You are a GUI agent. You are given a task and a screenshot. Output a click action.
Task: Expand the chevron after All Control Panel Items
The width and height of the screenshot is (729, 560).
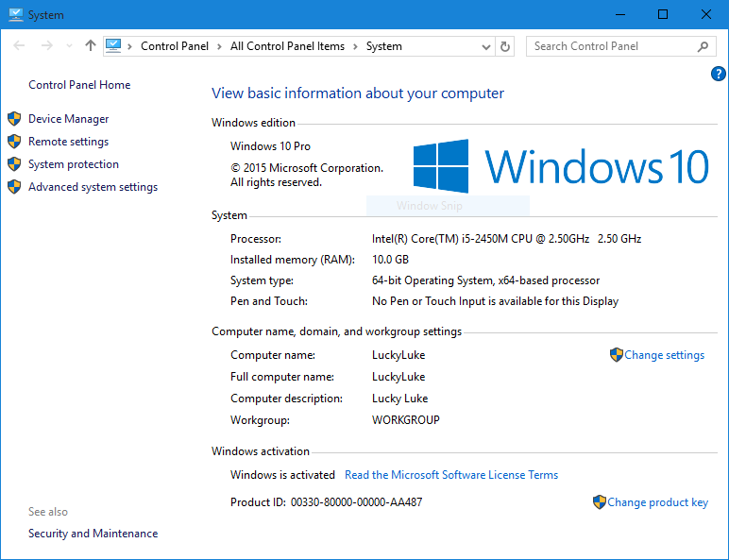(x=355, y=46)
